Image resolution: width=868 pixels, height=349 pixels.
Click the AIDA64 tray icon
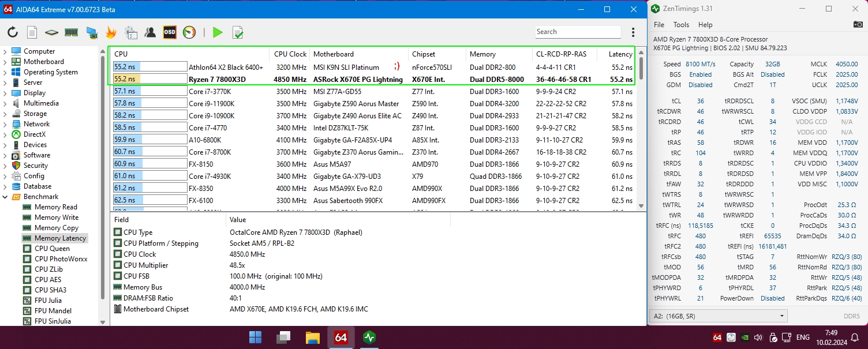tap(717, 337)
